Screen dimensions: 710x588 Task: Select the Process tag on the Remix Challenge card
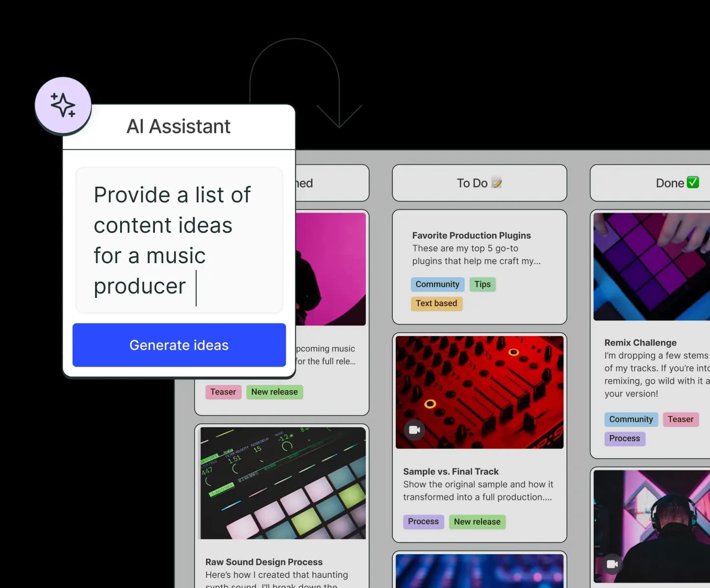625,438
